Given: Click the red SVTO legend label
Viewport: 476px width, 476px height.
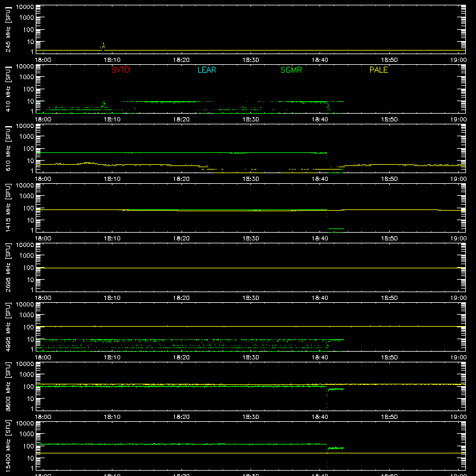Looking at the screenshot, I should click(121, 70).
